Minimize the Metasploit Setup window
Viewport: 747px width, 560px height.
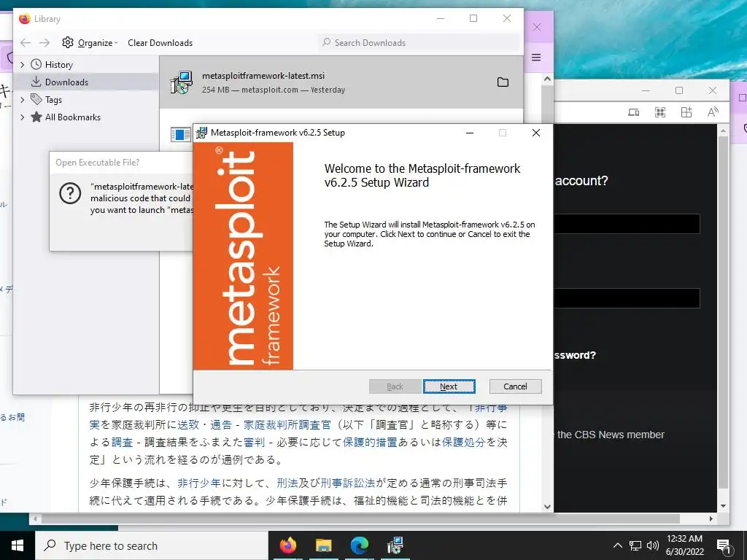(x=470, y=133)
